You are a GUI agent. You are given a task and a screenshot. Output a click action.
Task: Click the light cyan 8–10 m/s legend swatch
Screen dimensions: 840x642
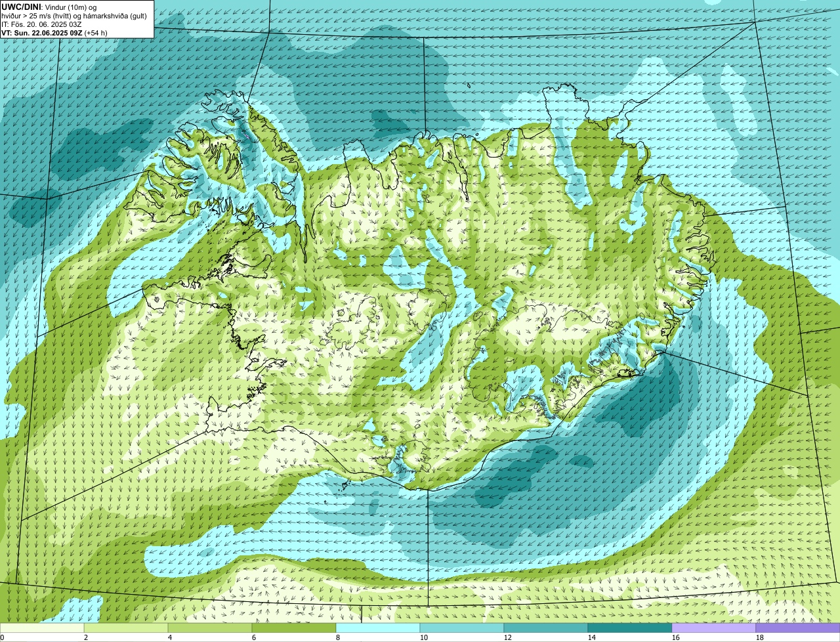click(378, 628)
